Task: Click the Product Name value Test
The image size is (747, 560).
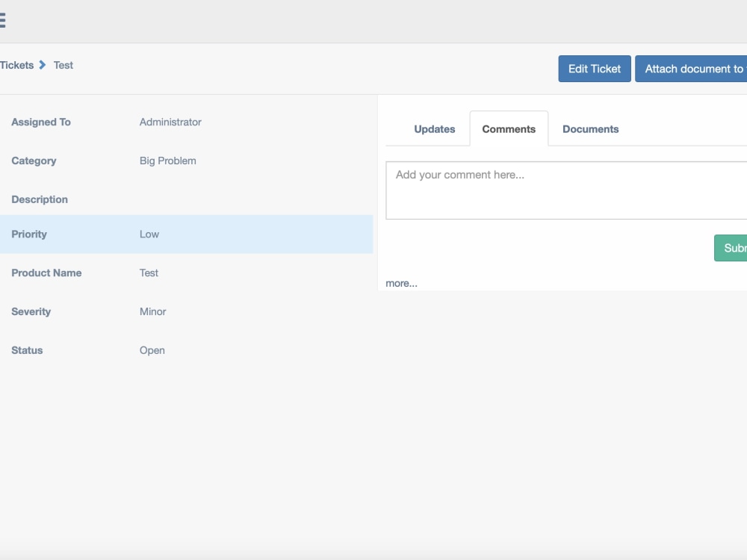Action: click(149, 273)
